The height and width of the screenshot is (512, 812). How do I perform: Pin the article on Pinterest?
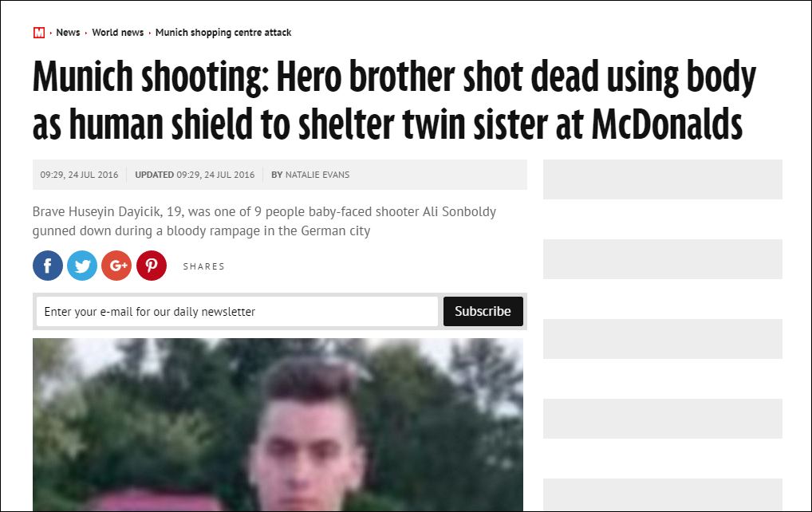pos(152,266)
